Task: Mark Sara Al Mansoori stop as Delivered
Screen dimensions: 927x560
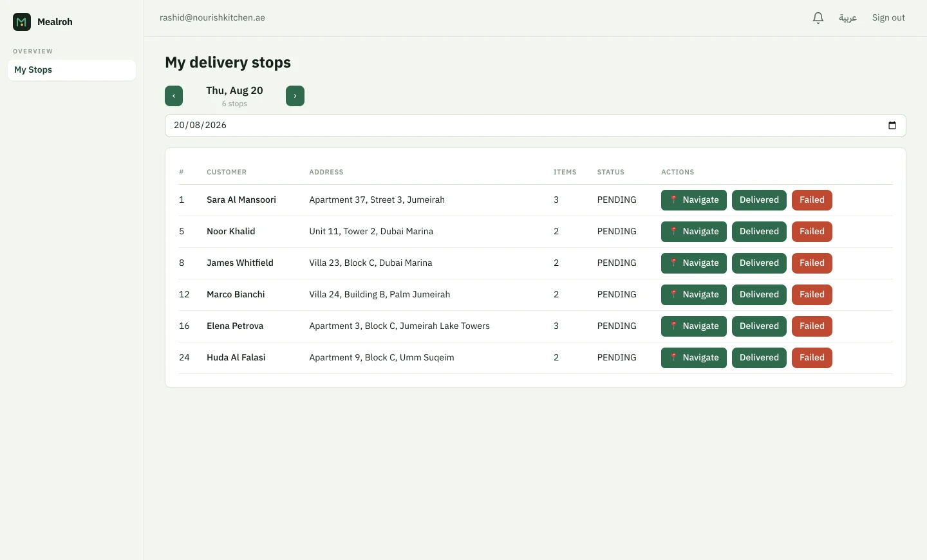Action: click(x=759, y=200)
